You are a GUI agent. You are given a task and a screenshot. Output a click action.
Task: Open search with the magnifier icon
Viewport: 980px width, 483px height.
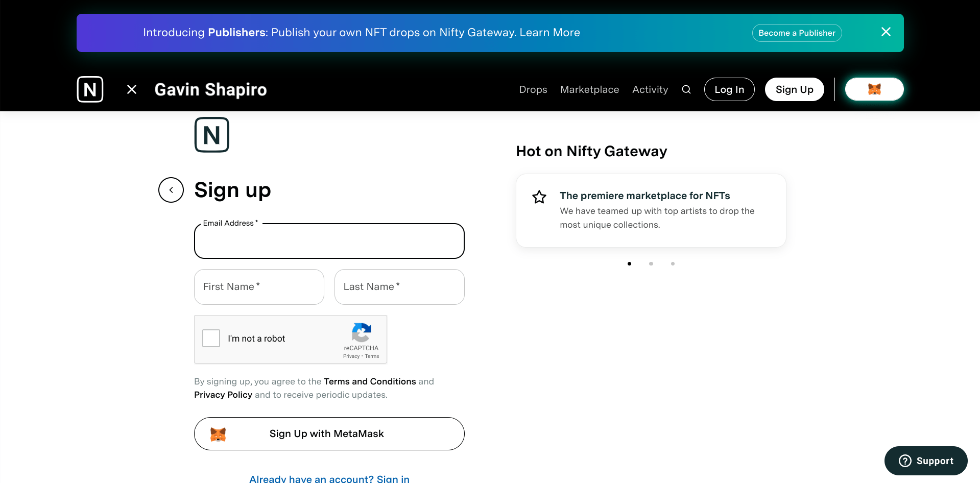click(x=686, y=90)
